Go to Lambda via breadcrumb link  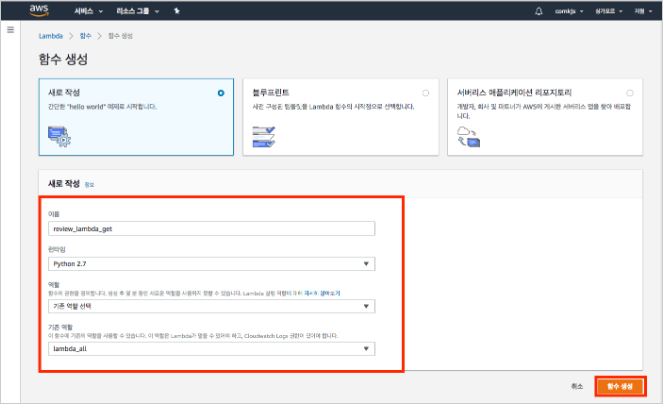(50, 36)
